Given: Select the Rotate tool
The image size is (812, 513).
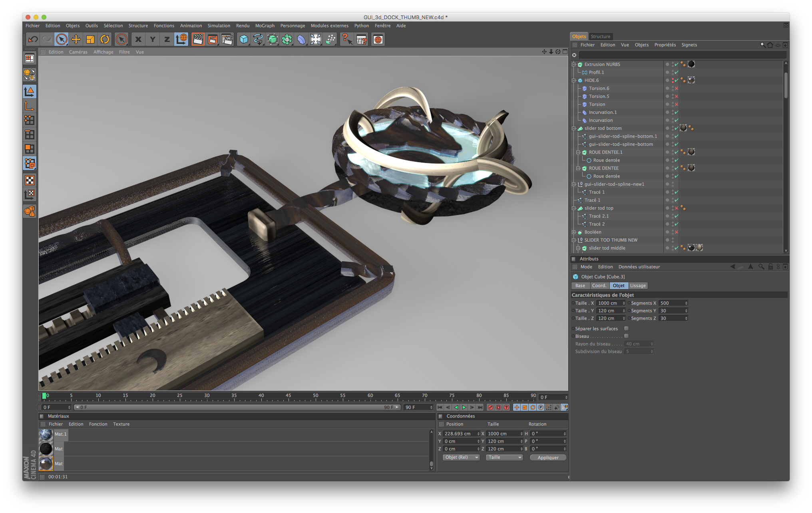Looking at the screenshot, I should [105, 39].
